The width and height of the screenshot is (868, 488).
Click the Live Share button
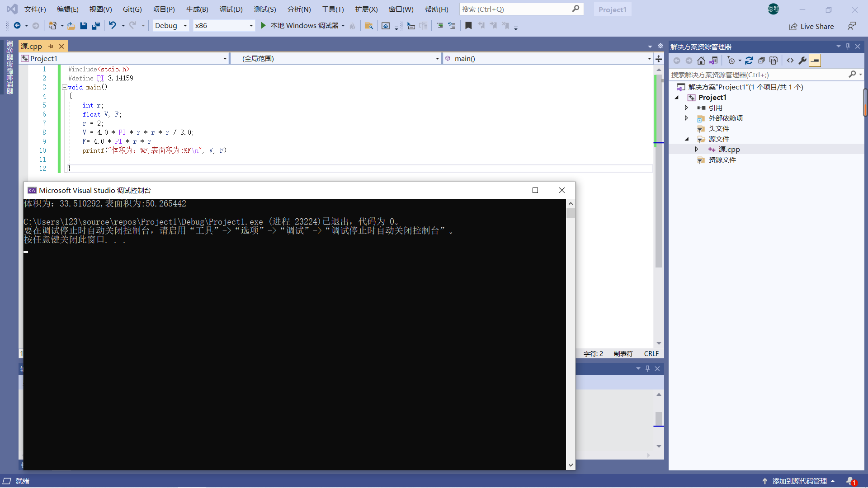tap(811, 27)
